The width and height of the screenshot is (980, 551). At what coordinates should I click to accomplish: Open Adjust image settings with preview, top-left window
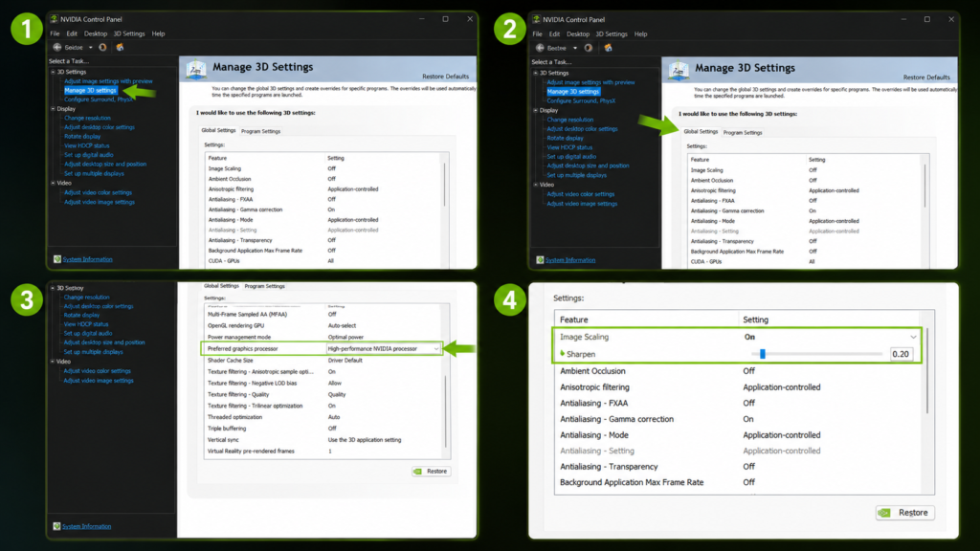click(108, 81)
